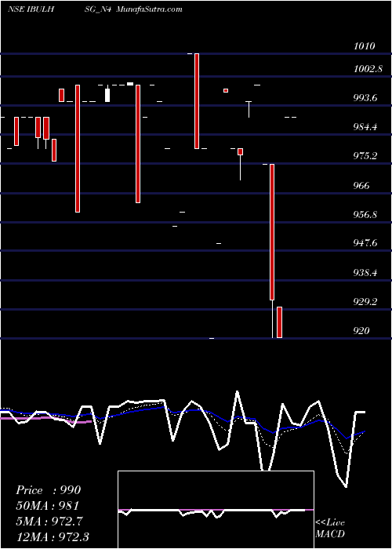This screenshot has height=549, width=392.
Task: Click the <<Live MACD label
Action: tap(330, 528)
